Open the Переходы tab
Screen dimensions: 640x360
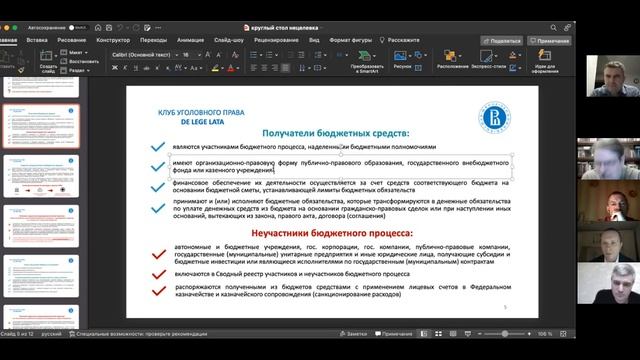click(x=153, y=40)
